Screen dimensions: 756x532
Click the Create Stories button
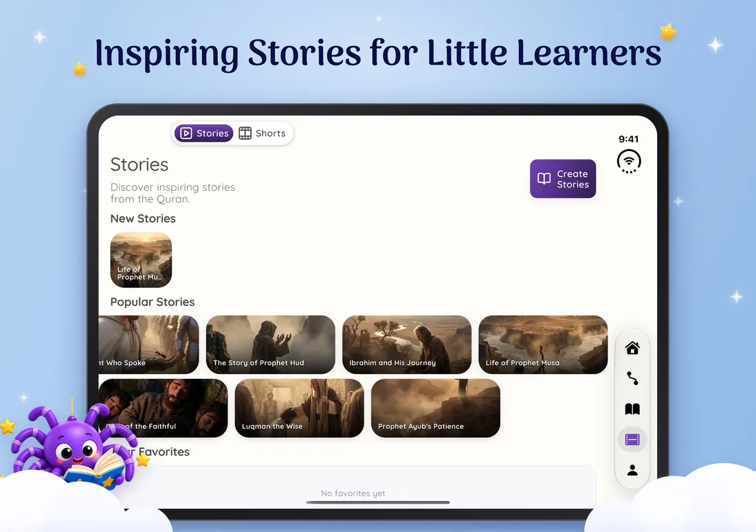[563, 179]
